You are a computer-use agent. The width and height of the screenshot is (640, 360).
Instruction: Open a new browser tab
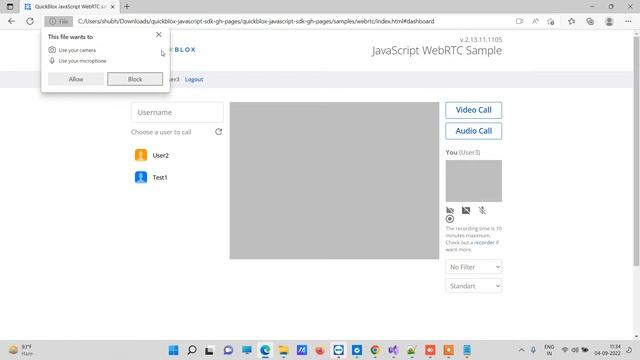[x=127, y=7]
